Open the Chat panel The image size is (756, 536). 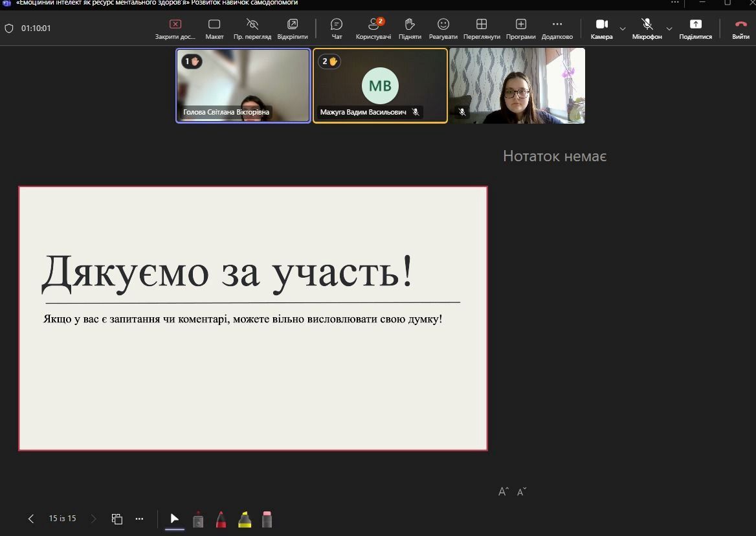(337, 28)
